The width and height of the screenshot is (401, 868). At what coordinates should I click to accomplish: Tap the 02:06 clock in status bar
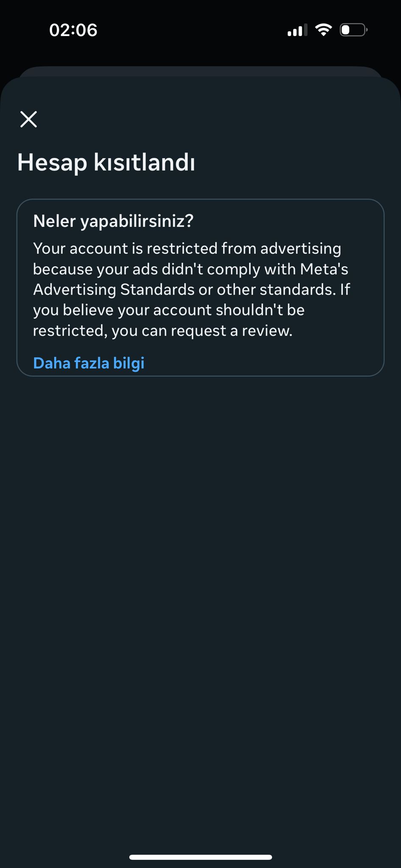point(73,30)
